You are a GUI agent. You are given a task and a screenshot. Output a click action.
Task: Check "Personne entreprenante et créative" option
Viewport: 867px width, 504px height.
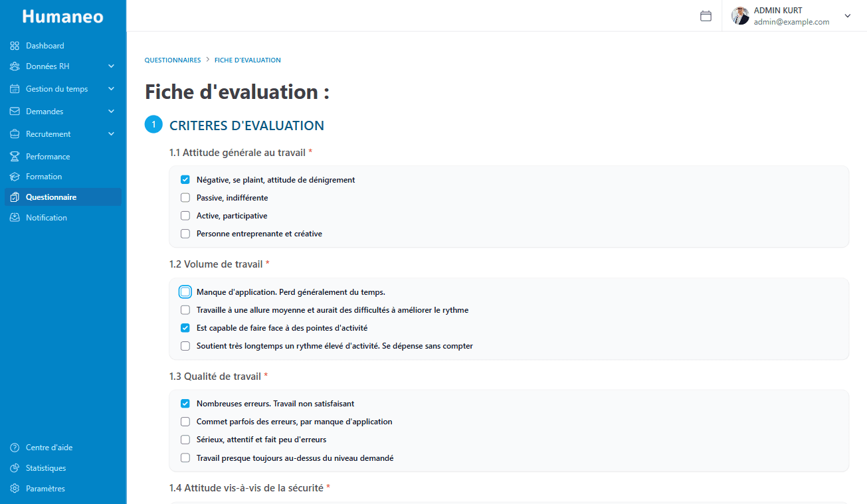click(185, 234)
